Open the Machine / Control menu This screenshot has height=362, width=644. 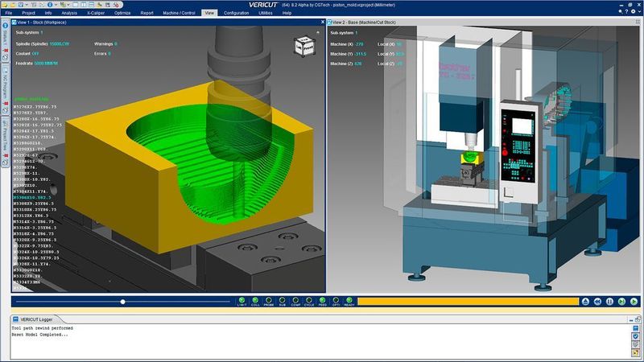[x=179, y=13]
